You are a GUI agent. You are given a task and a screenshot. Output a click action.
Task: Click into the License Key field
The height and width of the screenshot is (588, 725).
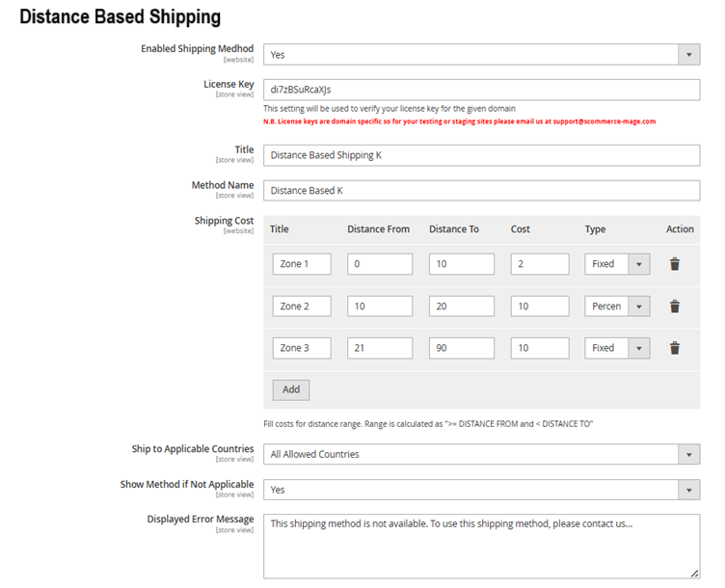click(481, 90)
